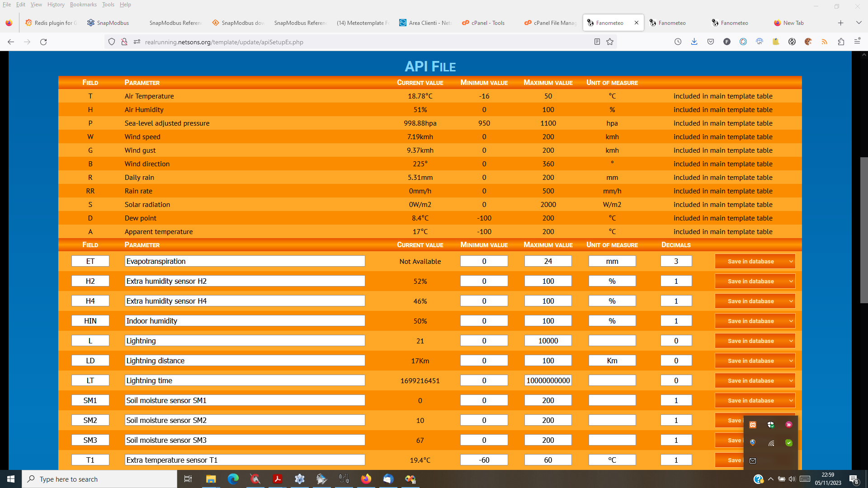
Task: Bookmark this page with the star icon
Action: tap(610, 42)
